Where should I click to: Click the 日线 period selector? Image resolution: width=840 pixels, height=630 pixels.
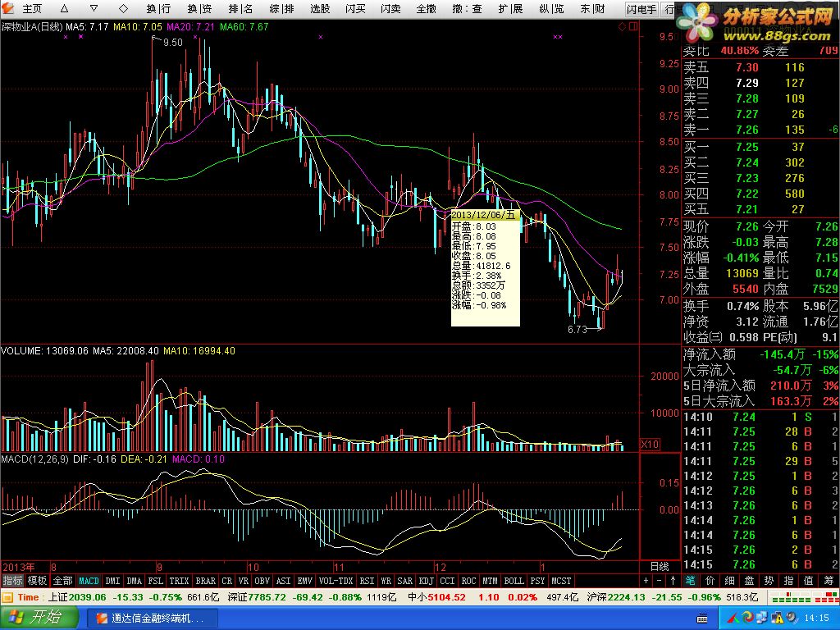[x=660, y=567]
